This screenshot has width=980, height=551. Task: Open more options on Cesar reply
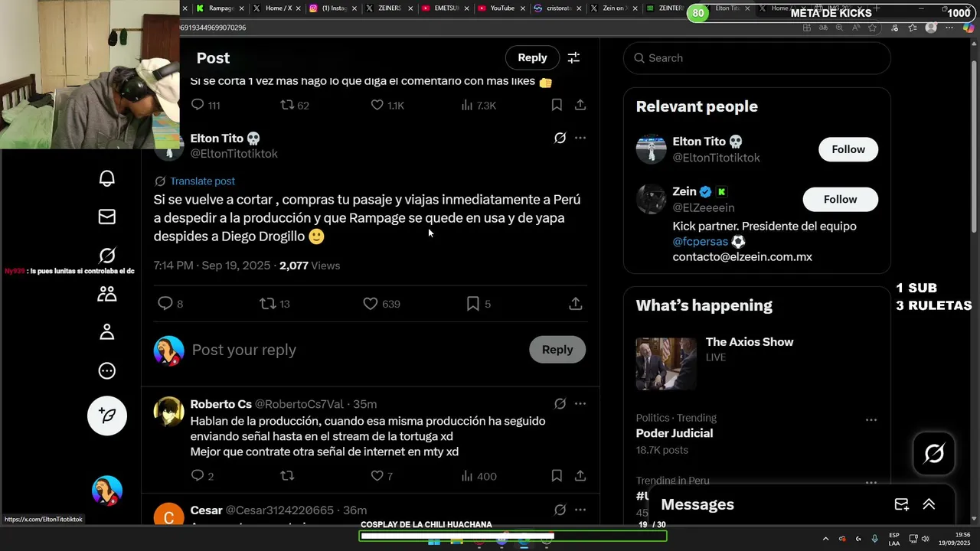coord(580,510)
